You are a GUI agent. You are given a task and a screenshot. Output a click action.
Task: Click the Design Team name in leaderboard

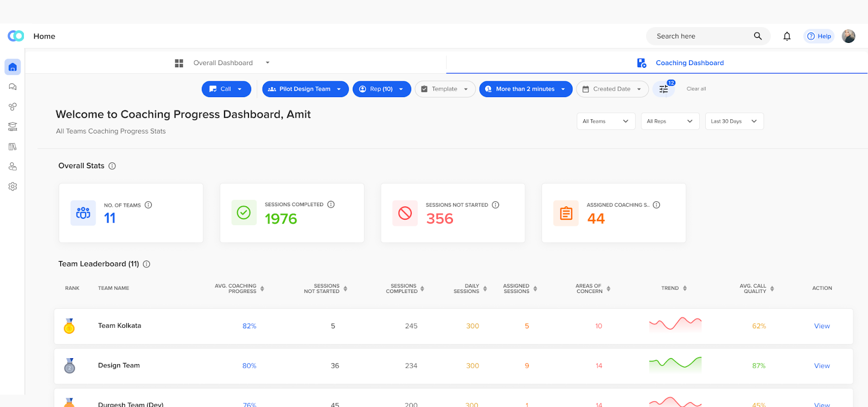[x=119, y=365]
